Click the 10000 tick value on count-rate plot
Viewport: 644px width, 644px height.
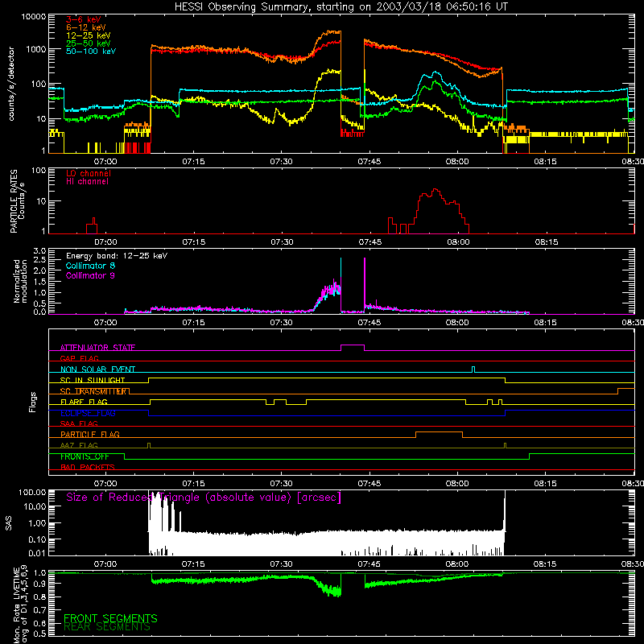tap(34, 17)
